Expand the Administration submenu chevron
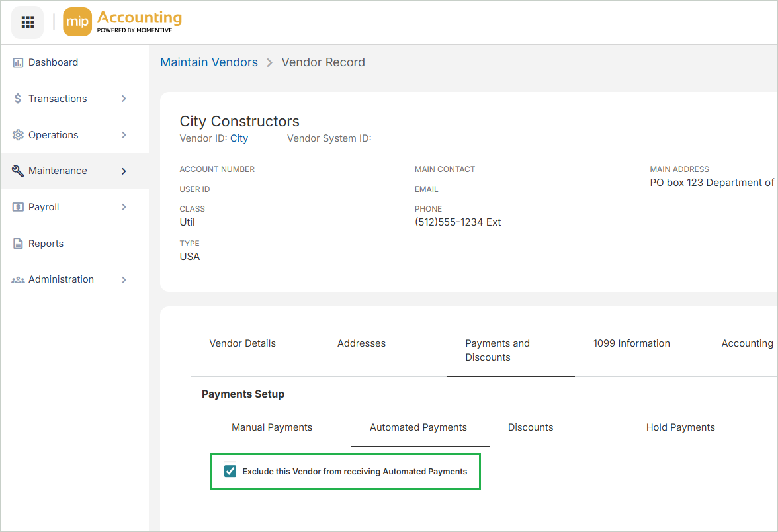 click(x=124, y=280)
